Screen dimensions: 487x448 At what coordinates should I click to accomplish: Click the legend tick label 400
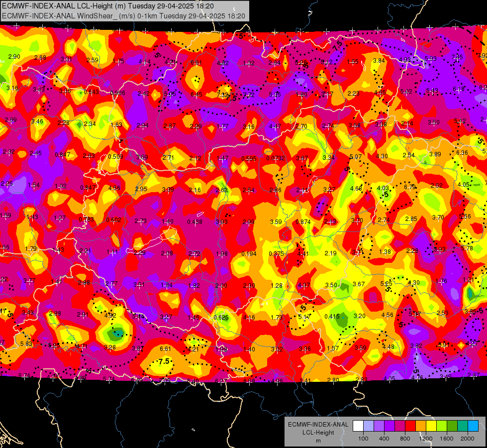384,439
